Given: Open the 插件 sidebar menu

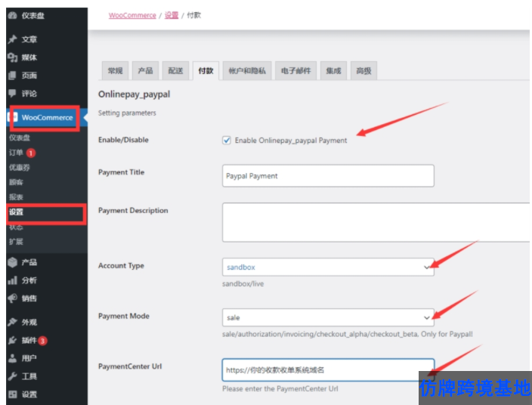Looking at the screenshot, I should pos(29,340).
